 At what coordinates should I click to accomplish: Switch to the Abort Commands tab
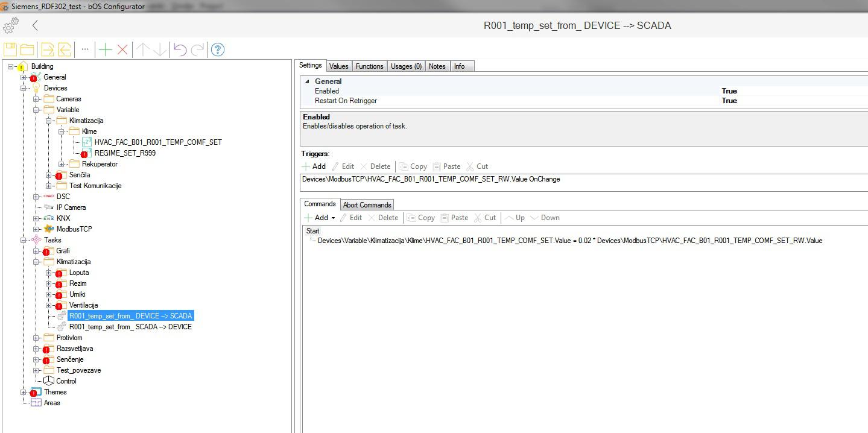click(x=367, y=205)
